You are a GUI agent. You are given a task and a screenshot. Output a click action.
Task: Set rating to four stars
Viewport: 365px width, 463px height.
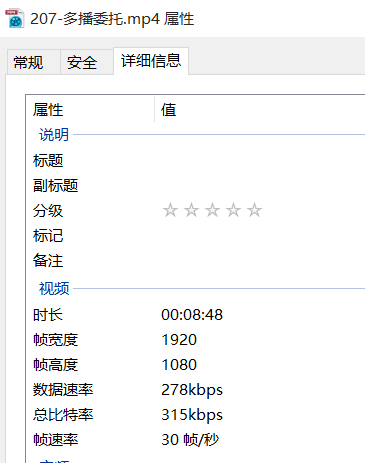click(x=233, y=210)
